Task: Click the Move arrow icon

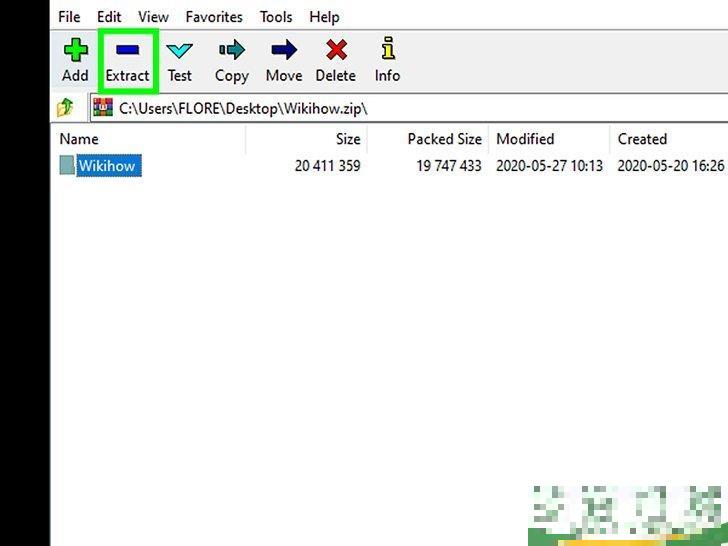Action: [284, 50]
